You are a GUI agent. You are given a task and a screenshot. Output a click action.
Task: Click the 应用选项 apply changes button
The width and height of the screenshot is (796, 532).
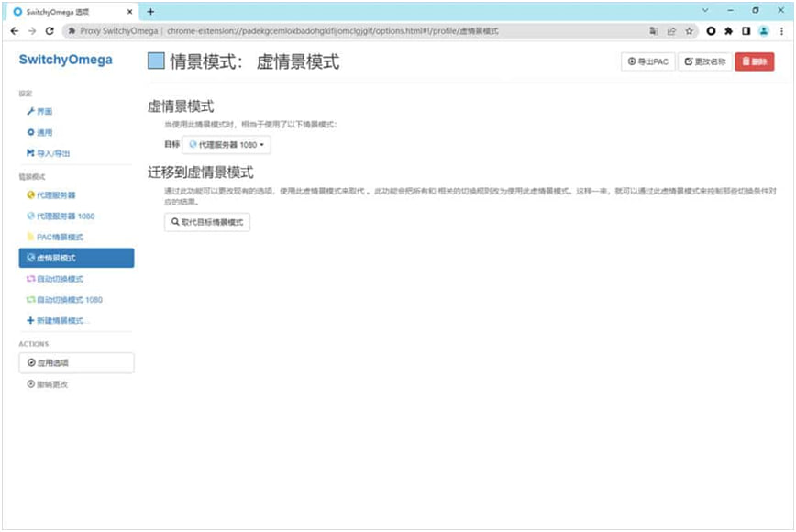76,363
